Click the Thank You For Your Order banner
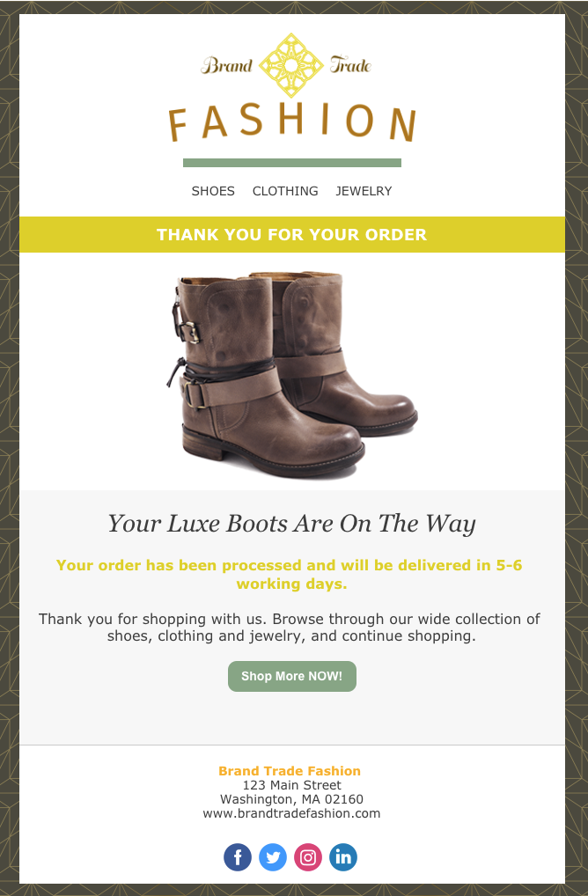Image resolution: width=588 pixels, height=896 pixels. point(292,234)
